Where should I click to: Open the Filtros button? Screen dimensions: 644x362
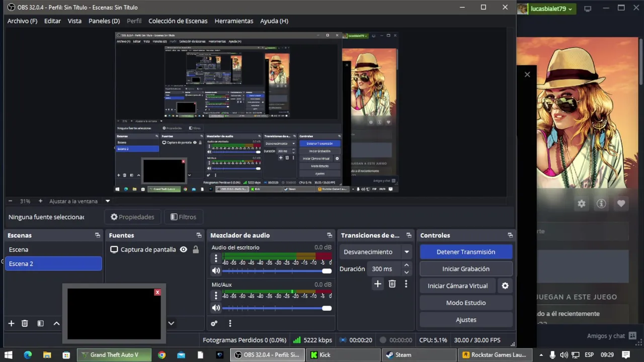[x=183, y=217]
